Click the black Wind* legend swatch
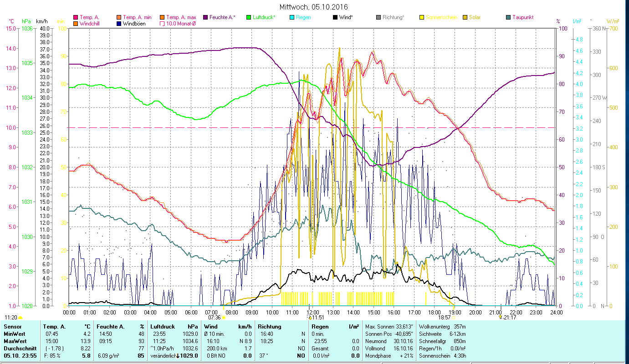This screenshot has width=629, height=364. (x=335, y=17)
